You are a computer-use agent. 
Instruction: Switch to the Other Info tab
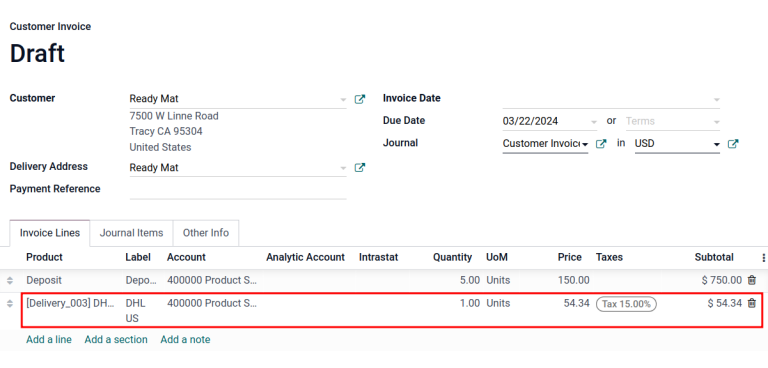point(206,233)
